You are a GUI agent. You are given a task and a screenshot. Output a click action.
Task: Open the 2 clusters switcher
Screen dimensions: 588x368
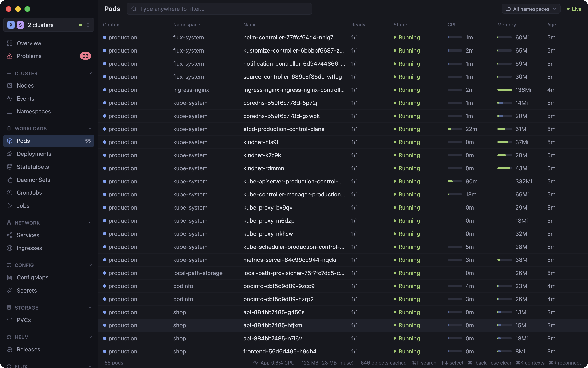pyautogui.click(x=49, y=25)
